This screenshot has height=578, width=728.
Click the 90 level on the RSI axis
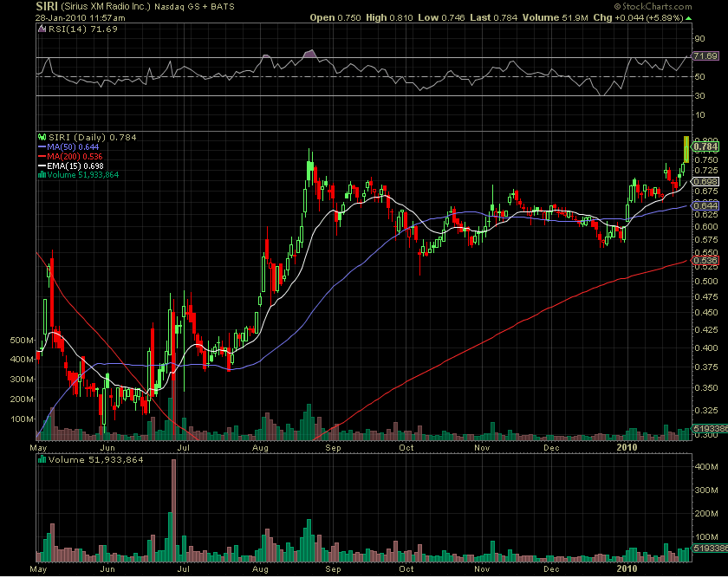pos(699,39)
